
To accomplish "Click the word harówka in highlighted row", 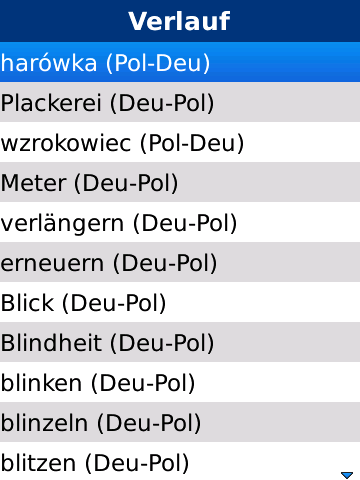I will 49,63.
